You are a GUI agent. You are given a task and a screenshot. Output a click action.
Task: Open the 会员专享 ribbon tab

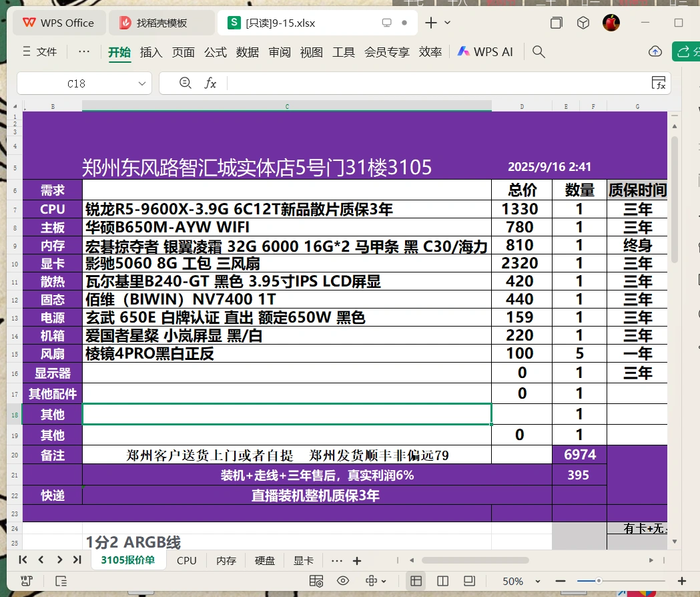tap(386, 52)
